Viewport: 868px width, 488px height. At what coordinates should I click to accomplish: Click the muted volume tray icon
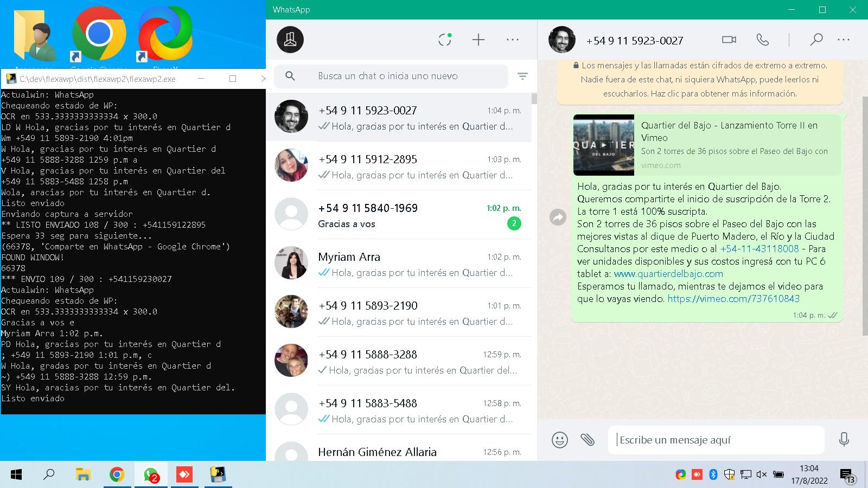(x=762, y=474)
